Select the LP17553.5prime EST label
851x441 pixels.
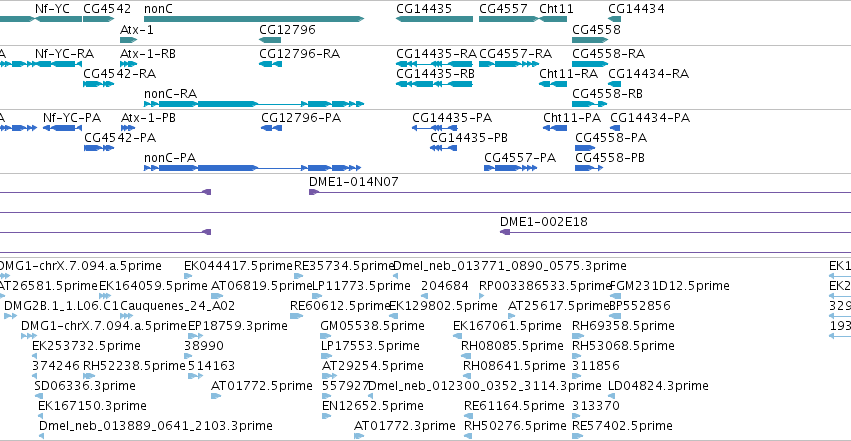pyautogui.click(x=371, y=346)
